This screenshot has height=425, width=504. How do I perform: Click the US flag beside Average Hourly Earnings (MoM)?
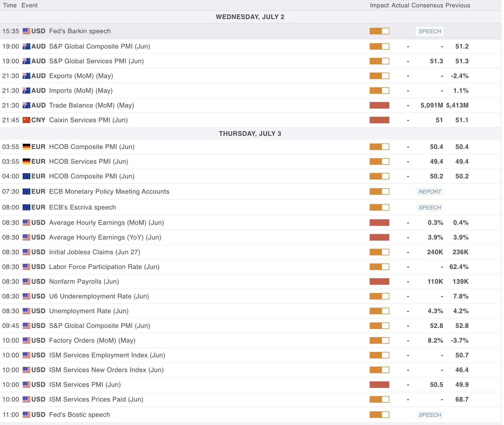[26, 223]
